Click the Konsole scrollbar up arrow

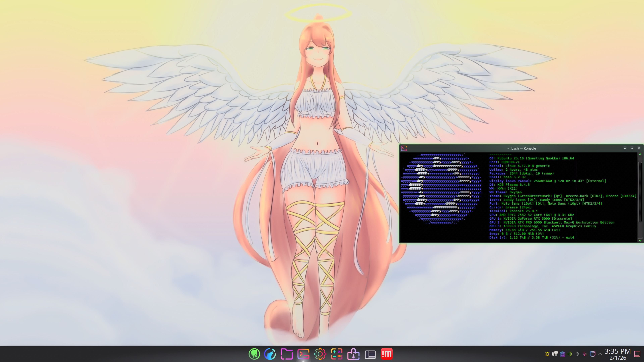640,154
